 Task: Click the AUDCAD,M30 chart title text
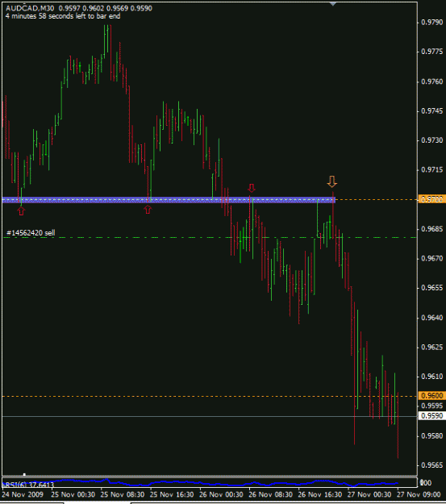tap(30, 8)
